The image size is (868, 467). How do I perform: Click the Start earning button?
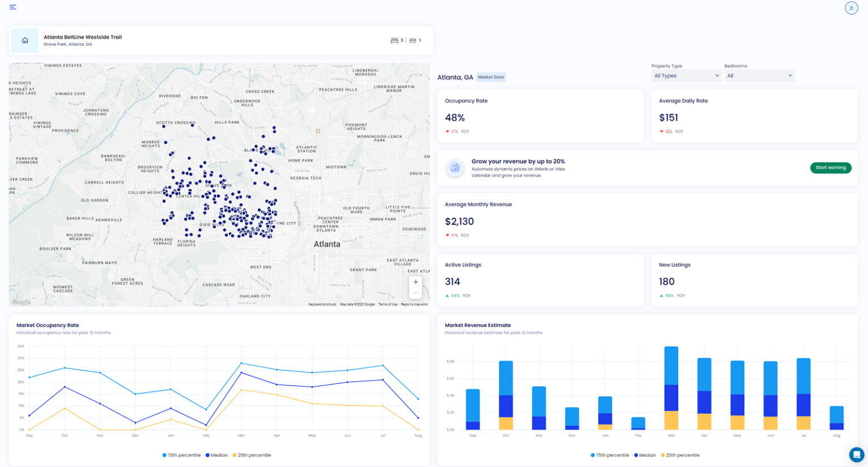tap(830, 168)
